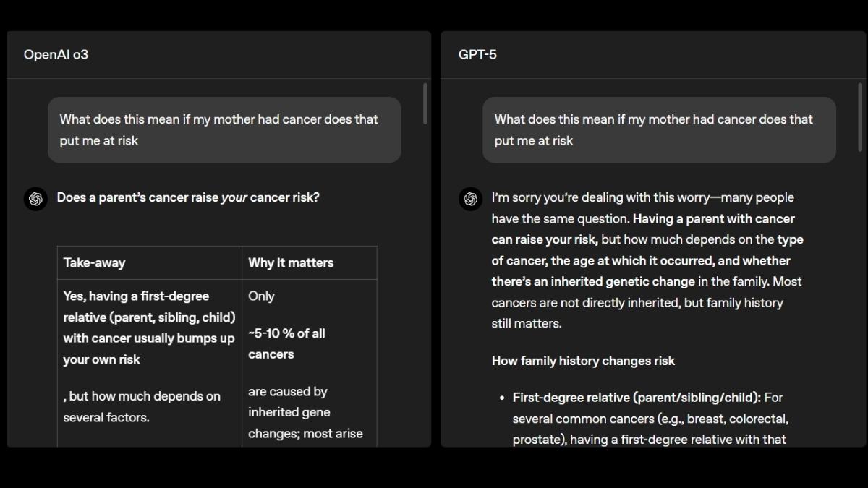This screenshot has height=488, width=868.
Task: Click the ChatGPT logo in the o3 response
Action: tap(35, 198)
